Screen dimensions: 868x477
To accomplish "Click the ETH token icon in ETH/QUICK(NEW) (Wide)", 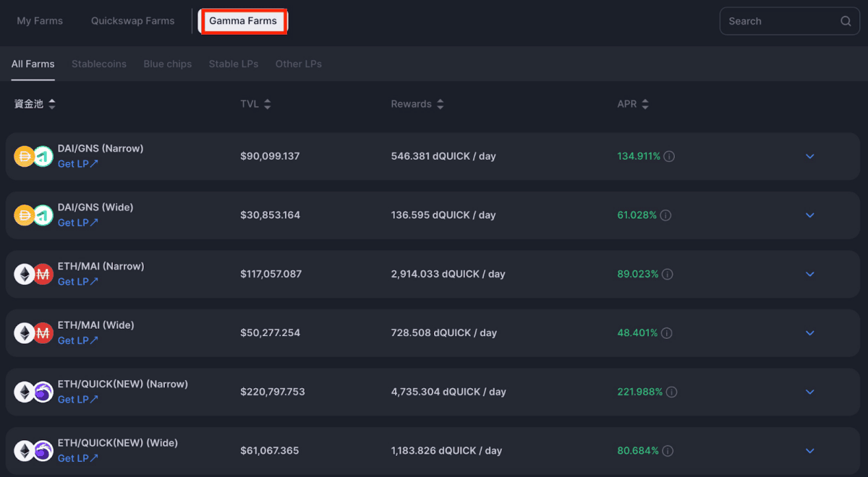I will (x=25, y=451).
